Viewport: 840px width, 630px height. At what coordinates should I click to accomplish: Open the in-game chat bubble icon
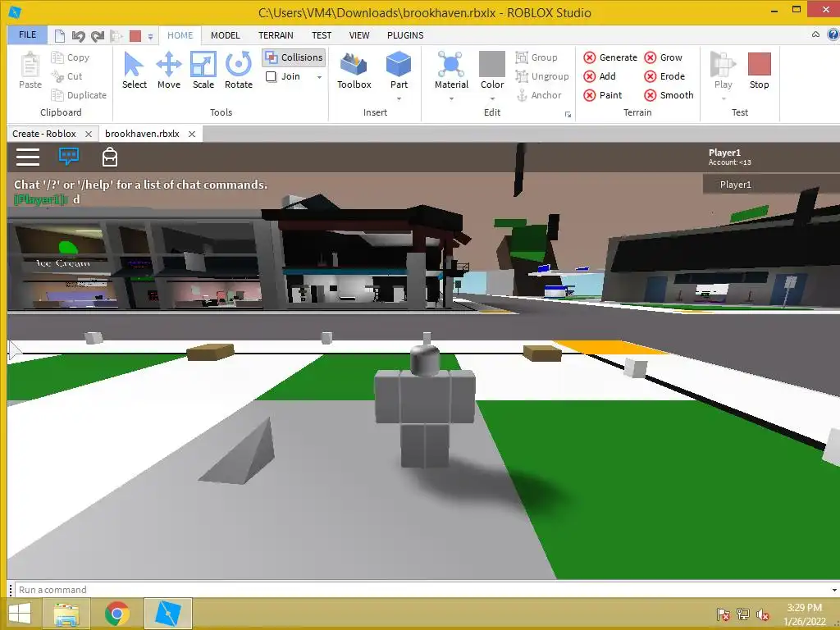[x=69, y=157]
